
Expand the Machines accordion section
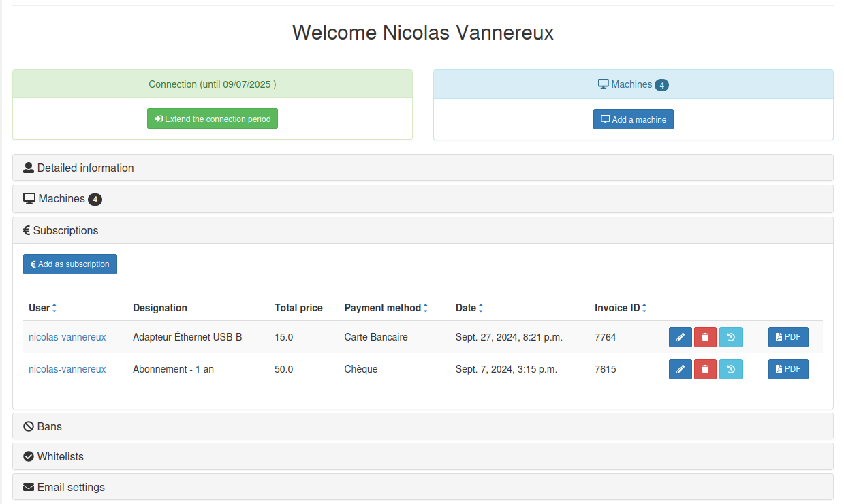[x=61, y=199]
